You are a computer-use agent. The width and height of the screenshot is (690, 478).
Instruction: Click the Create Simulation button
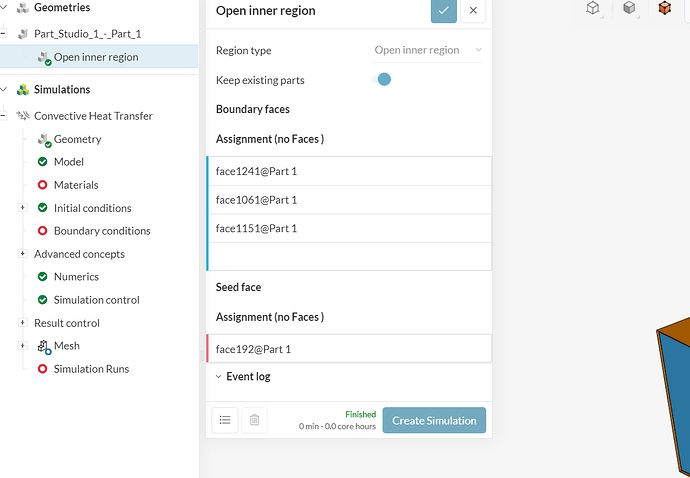coord(434,421)
